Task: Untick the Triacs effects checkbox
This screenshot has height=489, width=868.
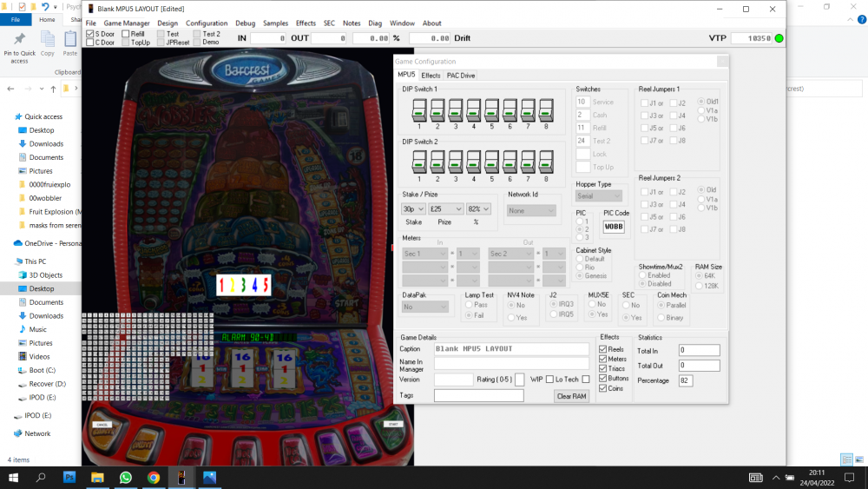Action: pyautogui.click(x=603, y=368)
